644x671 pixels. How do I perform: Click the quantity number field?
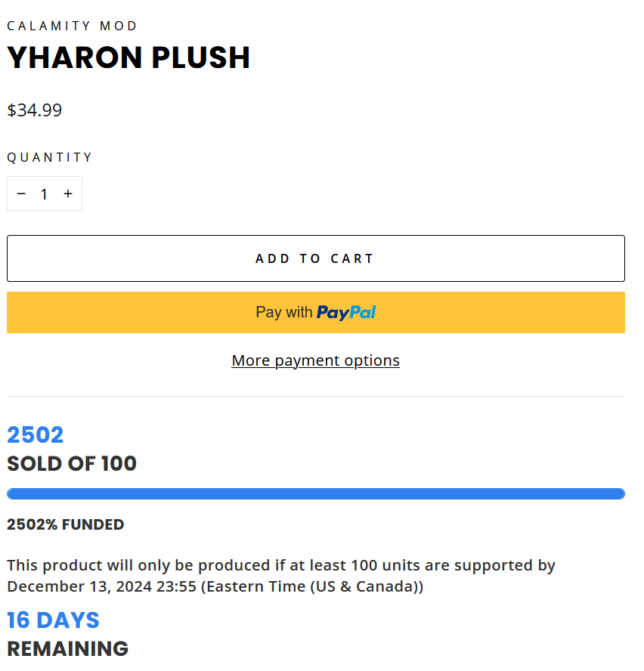click(44, 194)
